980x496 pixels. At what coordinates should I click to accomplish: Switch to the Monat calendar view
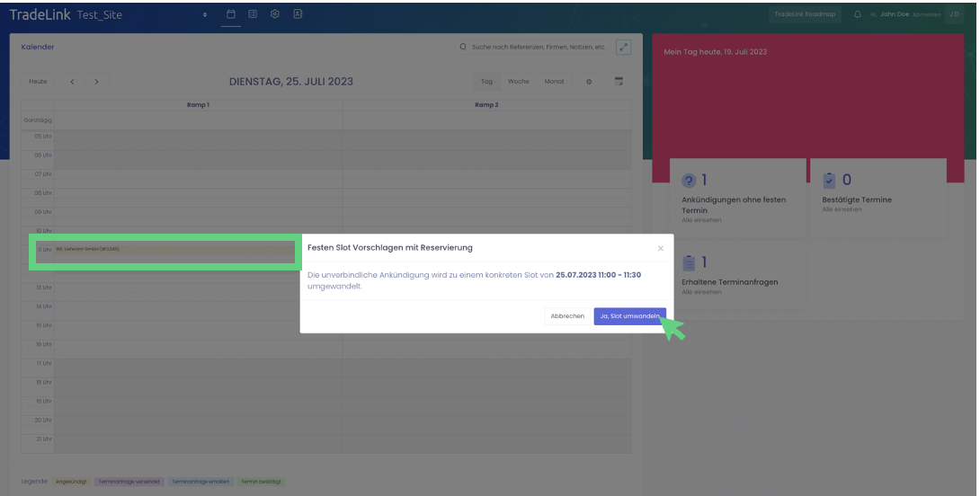554,82
